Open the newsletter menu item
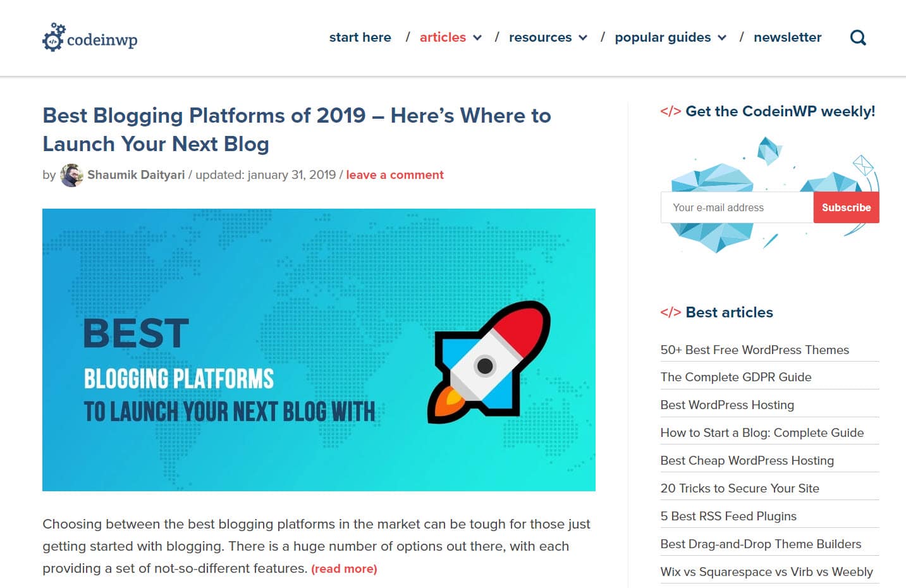The width and height of the screenshot is (906, 588). 787,37
